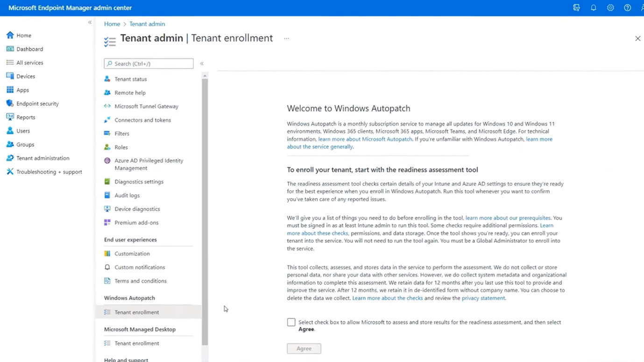Click the help question mark icon
The width and height of the screenshot is (644, 362).
627,8
